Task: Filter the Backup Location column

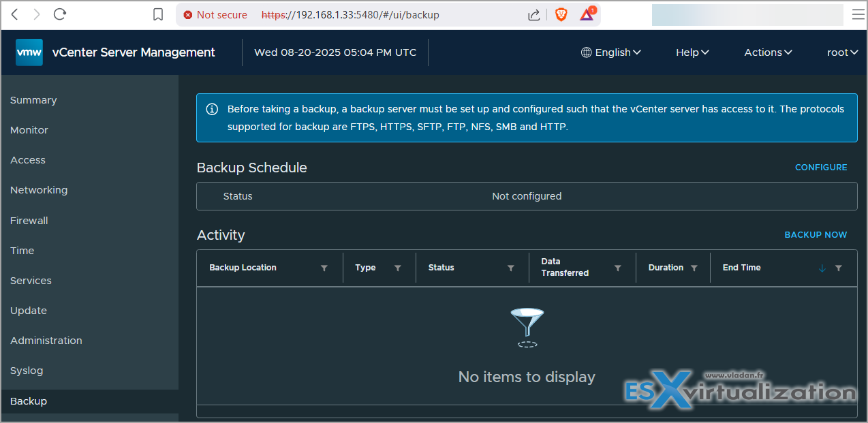Action: (x=324, y=268)
